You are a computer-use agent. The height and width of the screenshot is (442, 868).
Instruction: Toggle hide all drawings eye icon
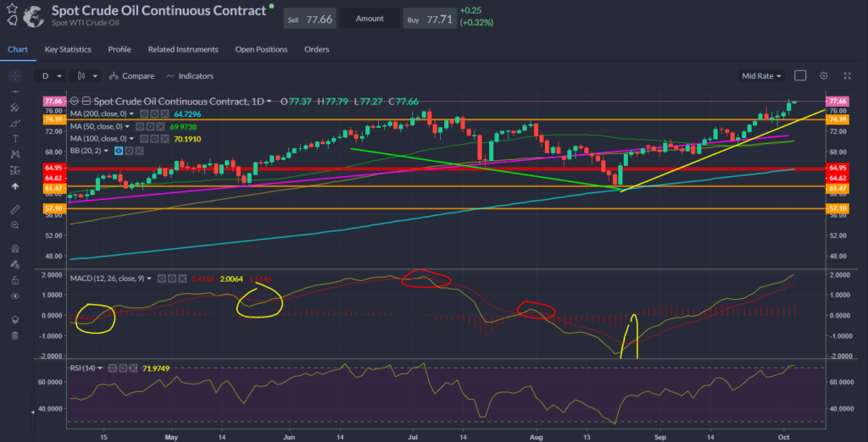pyautogui.click(x=14, y=297)
